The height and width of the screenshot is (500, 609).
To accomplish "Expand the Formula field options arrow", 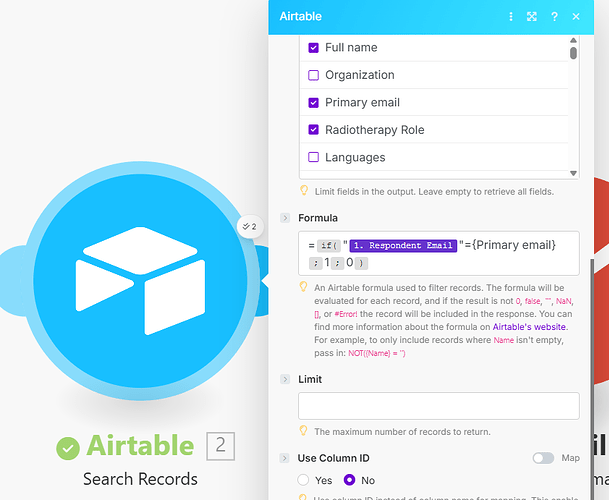I will coord(285,218).
